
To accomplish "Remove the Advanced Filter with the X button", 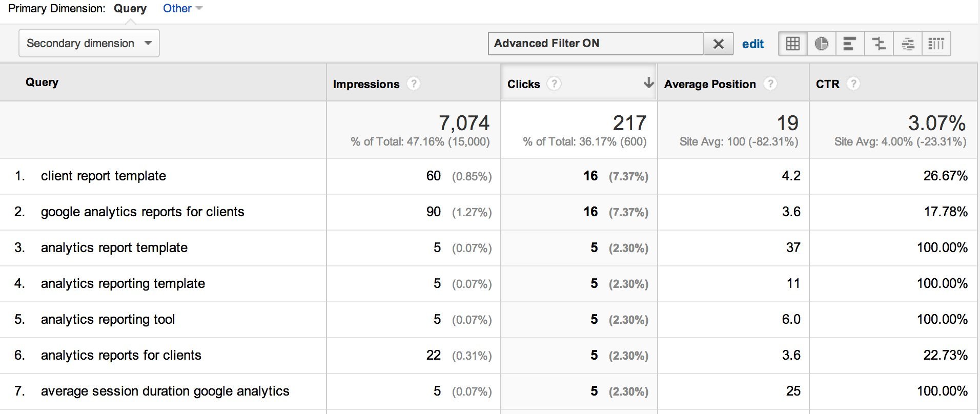I will [719, 44].
